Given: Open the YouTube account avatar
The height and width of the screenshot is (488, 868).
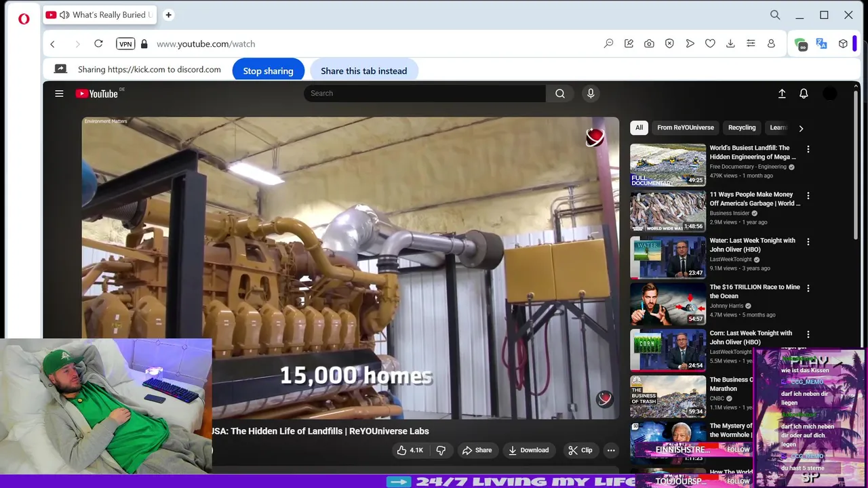Looking at the screenshot, I should click(x=830, y=94).
